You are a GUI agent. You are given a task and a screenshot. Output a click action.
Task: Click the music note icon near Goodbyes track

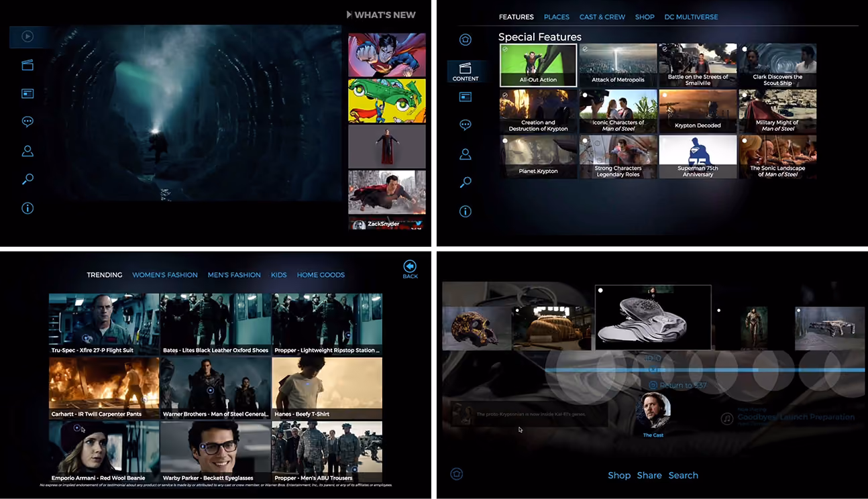tap(726, 419)
